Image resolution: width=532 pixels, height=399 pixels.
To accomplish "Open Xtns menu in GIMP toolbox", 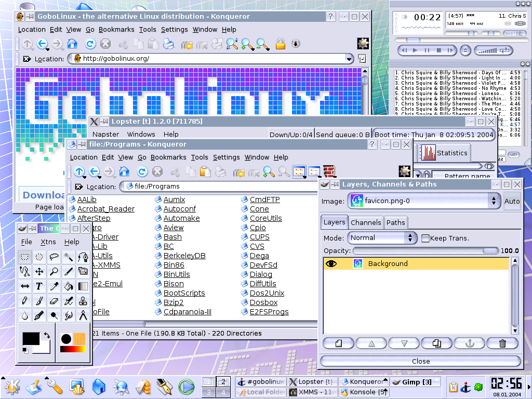I will [48, 242].
